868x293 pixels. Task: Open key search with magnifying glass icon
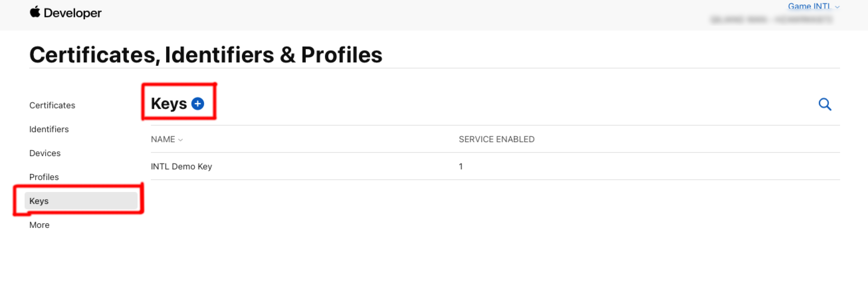point(824,104)
